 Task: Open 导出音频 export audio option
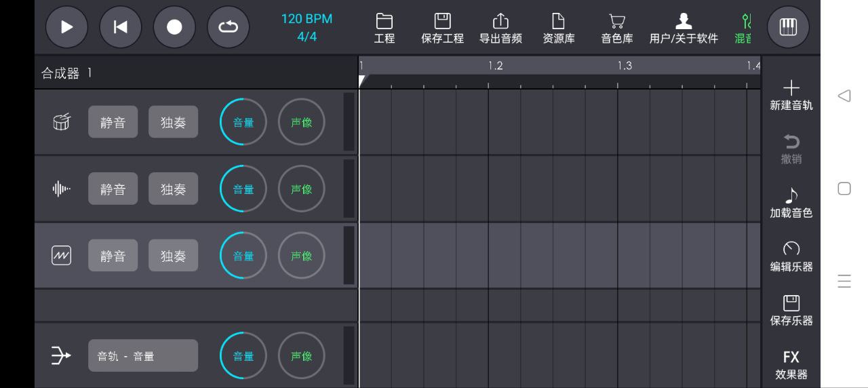[x=500, y=28]
